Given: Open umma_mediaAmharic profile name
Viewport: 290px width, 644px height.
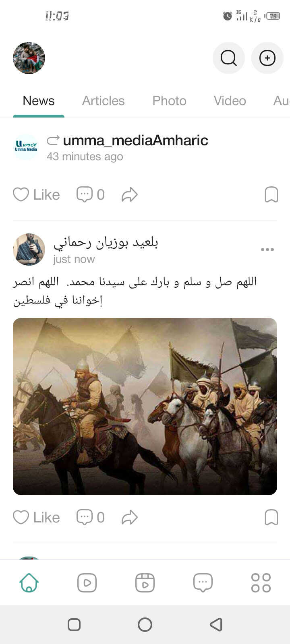Looking at the screenshot, I should (135, 140).
